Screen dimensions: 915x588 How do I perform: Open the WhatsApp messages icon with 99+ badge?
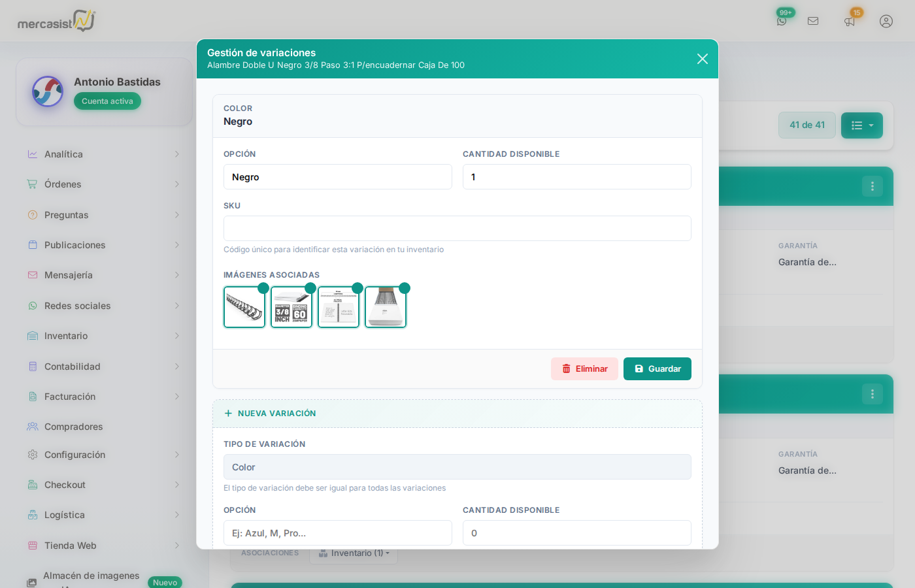pos(782,20)
